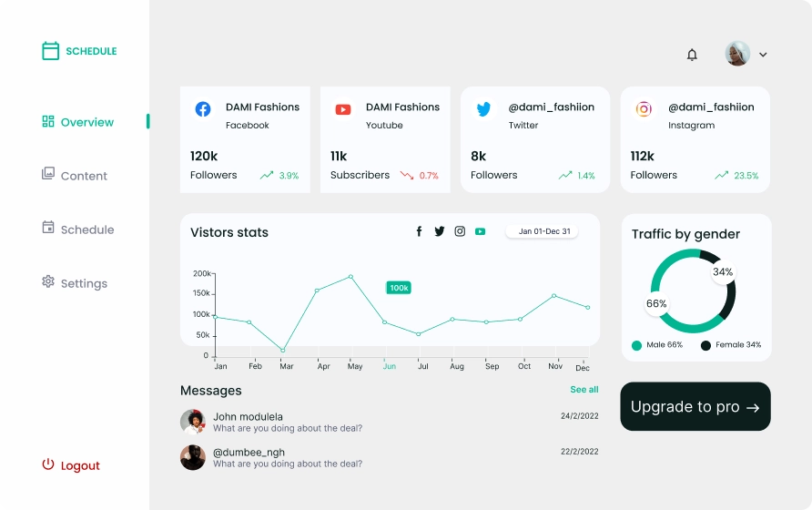
Task: Click the YouTube logo in the subscribers card
Action: point(343,109)
